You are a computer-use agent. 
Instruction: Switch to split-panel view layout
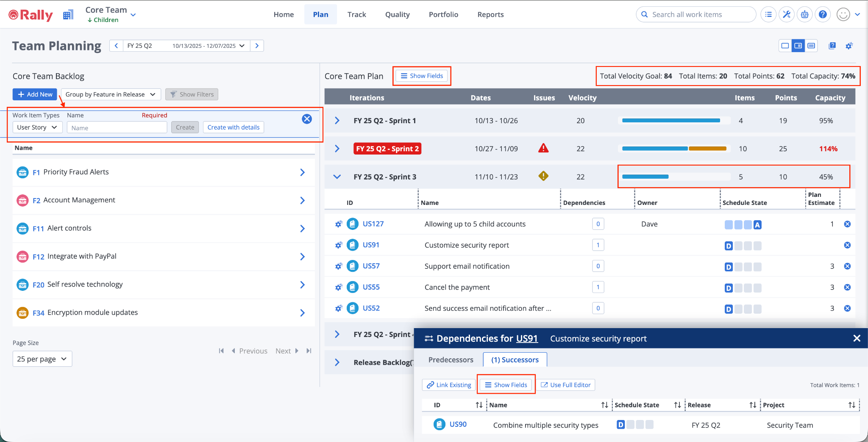[x=798, y=46]
